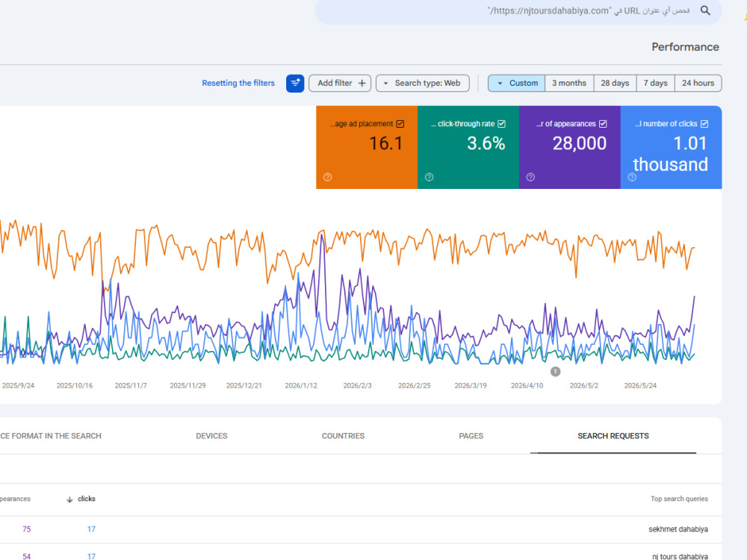747x560 pixels.
Task: Click help icon on blue clicks card
Action: click(x=632, y=177)
